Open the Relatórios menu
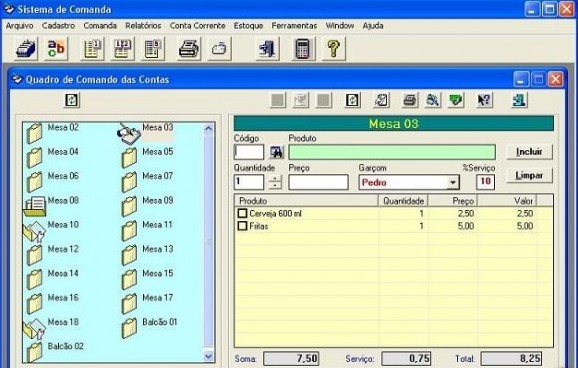Viewport: 578px width, 368px height. click(143, 25)
